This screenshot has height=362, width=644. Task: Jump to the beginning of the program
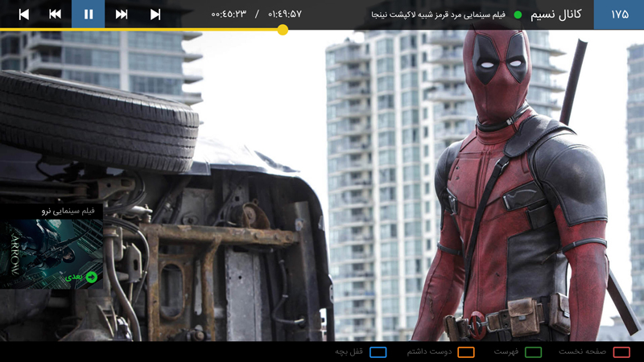(x=24, y=14)
